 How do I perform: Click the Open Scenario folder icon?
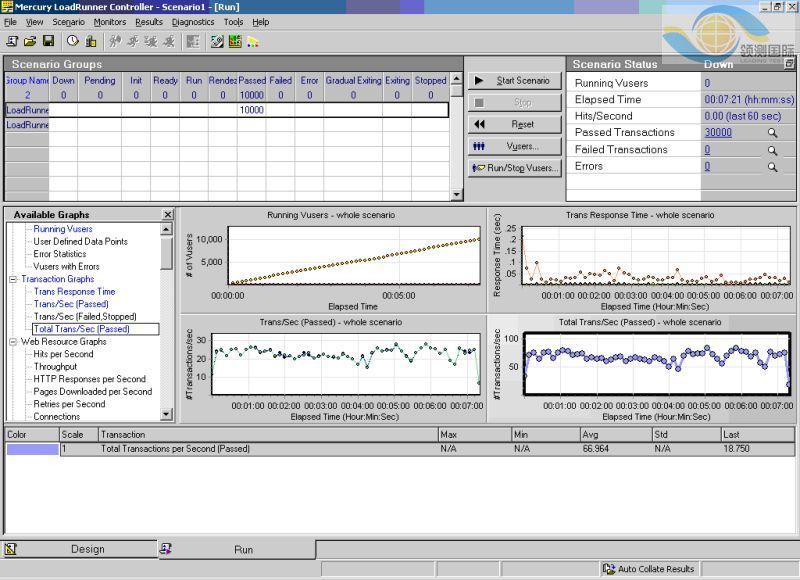click(x=30, y=41)
